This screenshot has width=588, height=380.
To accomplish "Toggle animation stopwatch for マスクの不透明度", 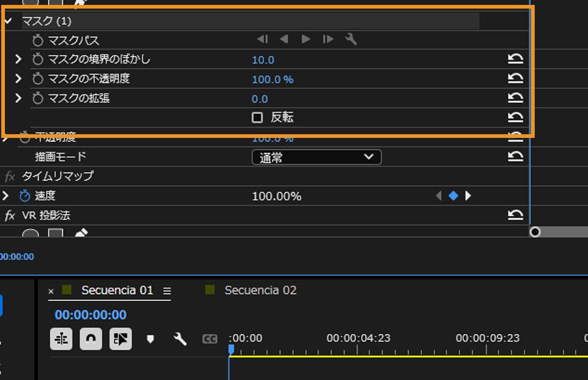I will (x=37, y=79).
